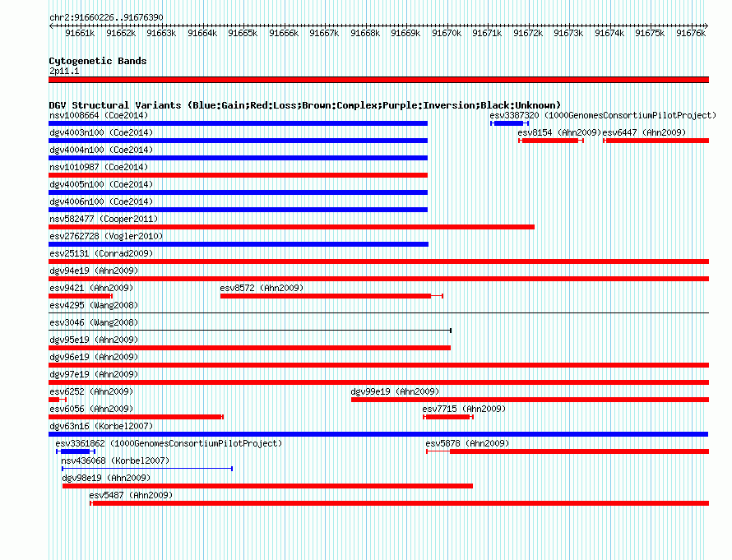The height and width of the screenshot is (560, 732).
Task: Select the esv3387320 1000Genomes variant label
Action: point(603,115)
